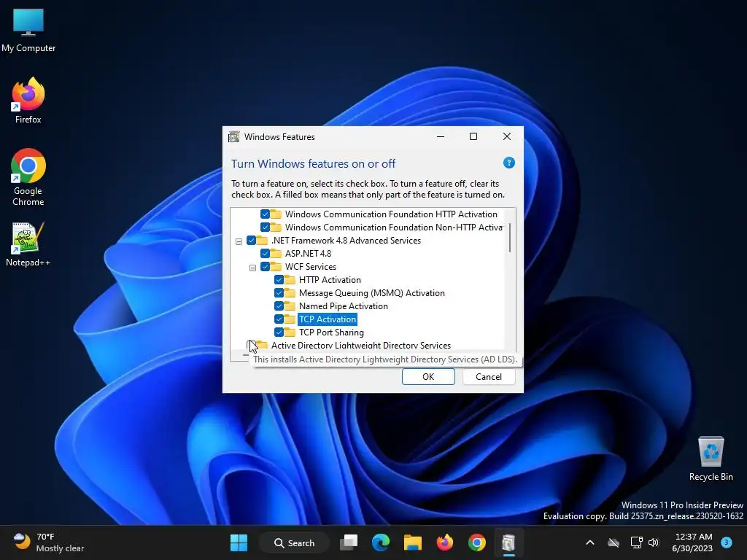Screen dimensions: 747x560
Task: Show hidden icons in system tray
Action: point(589,542)
